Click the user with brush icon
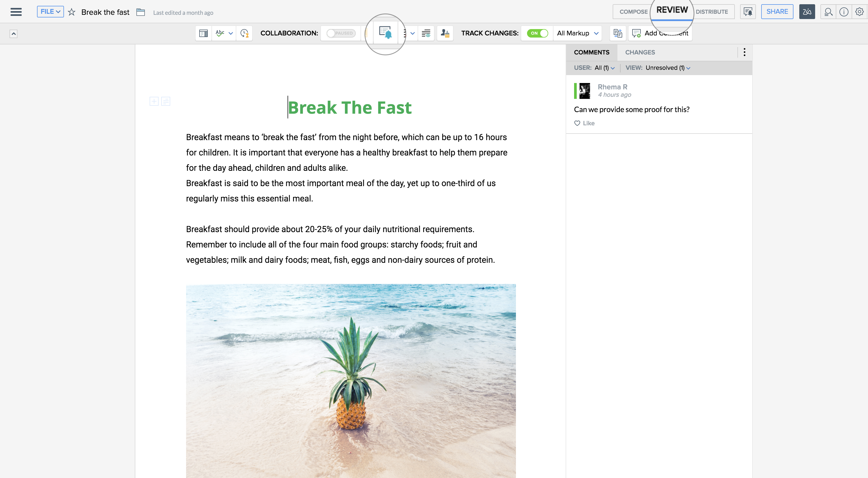868x478 pixels. (x=445, y=33)
